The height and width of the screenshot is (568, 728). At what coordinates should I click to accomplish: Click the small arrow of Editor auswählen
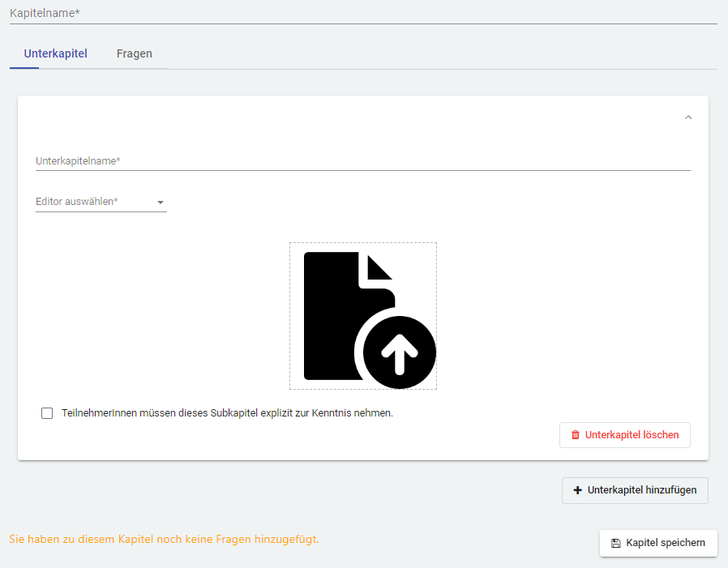[x=160, y=203]
